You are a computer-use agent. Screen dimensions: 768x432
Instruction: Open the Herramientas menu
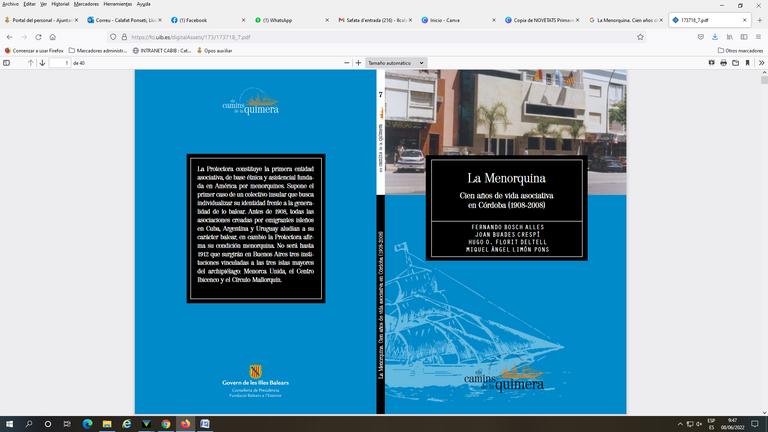pyautogui.click(x=118, y=4)
